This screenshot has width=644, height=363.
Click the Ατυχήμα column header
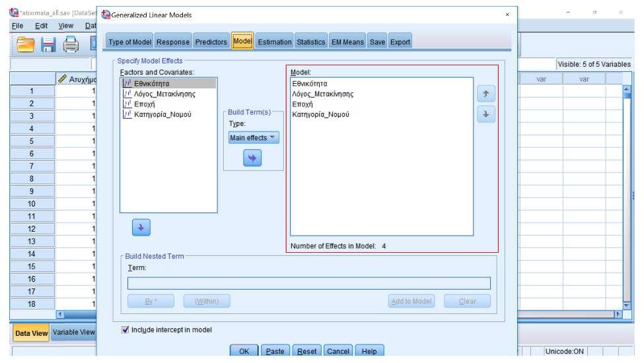click(x=77, y=79)
